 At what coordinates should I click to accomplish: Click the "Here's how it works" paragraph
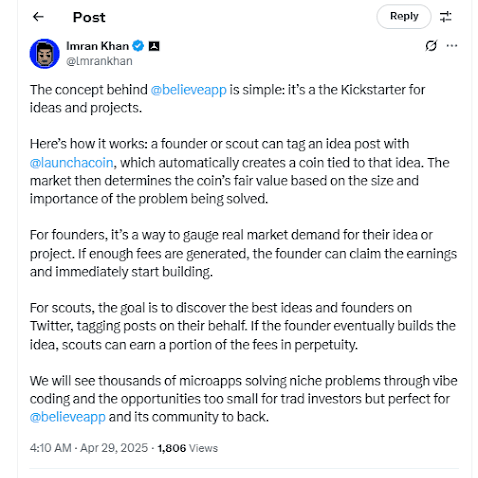[x=239, y=171]
